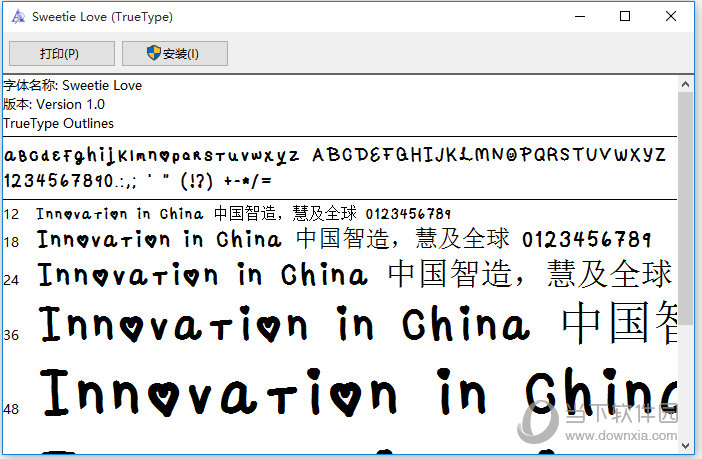This screenshot has height=459, width=702.
Task: Click the vertical scrollbar thumb
Action: (685, 208)
